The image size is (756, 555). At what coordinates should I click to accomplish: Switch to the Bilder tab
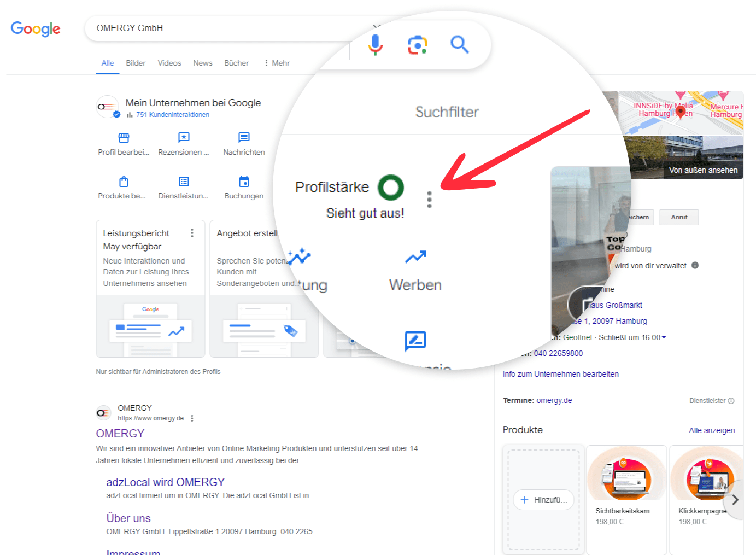pyautogui.click(x=136, y=63)
